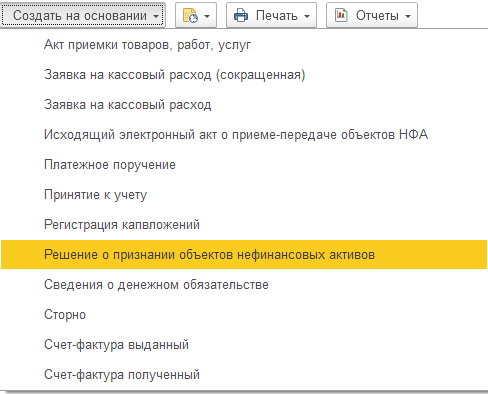Screen dimensions: 488x394
Task: Choose 'Регистрация капвложений' entry
Action: click(x=244, y=225)
